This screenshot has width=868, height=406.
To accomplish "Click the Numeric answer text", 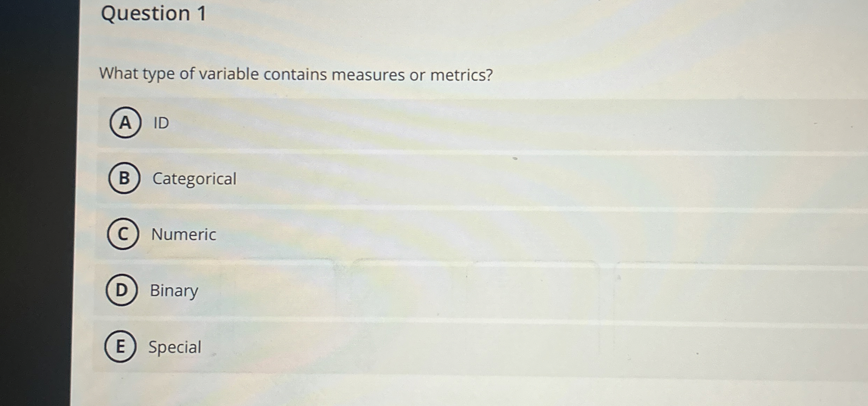I will (x=183, y=235).
